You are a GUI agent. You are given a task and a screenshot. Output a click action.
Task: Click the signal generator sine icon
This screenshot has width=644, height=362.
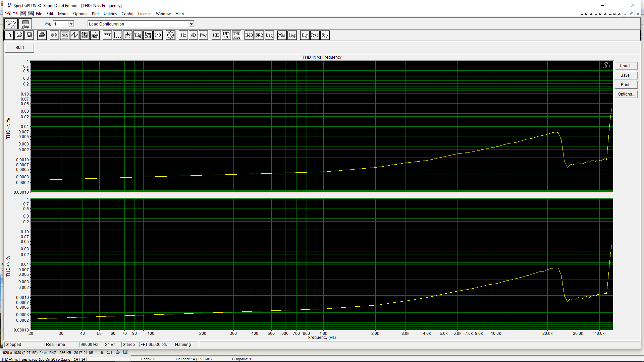[x=170, y=35]
